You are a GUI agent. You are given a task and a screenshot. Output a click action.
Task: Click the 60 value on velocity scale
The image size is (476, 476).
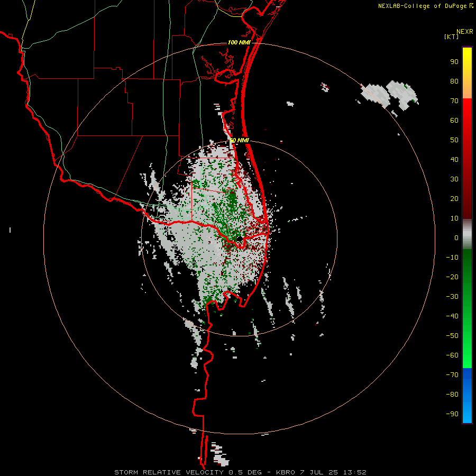click(454, 121)
